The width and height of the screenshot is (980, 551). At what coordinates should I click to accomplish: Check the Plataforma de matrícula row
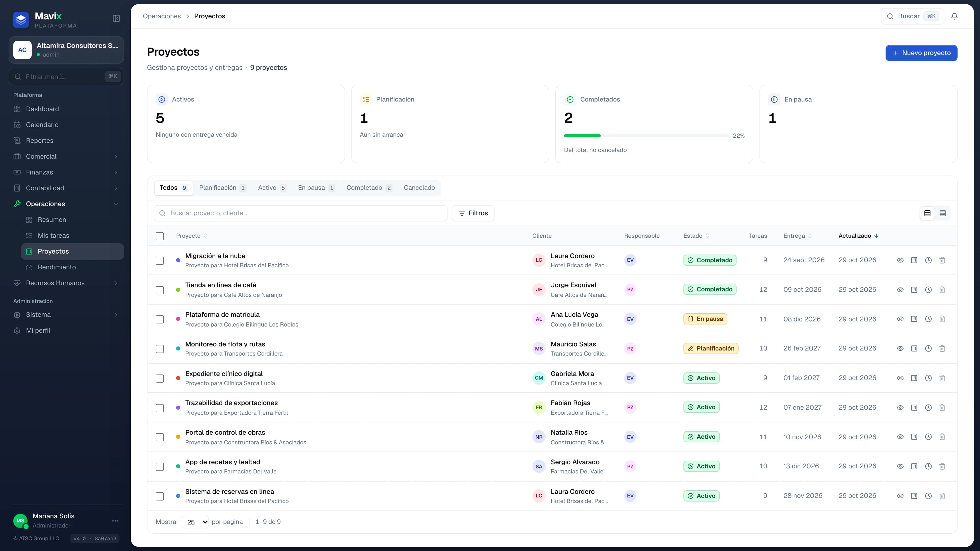coord(160,319)
